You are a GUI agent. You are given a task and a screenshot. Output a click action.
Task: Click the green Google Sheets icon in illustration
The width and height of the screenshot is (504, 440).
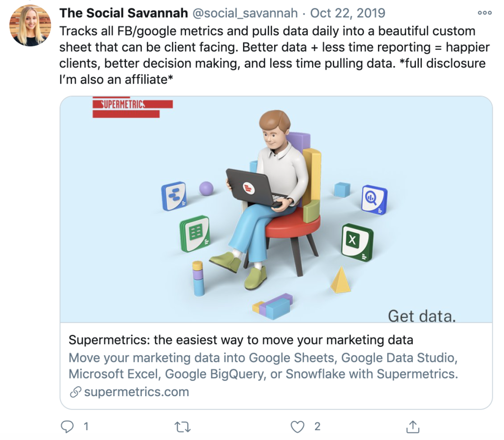pyautogui.click(x=195, y=233)
